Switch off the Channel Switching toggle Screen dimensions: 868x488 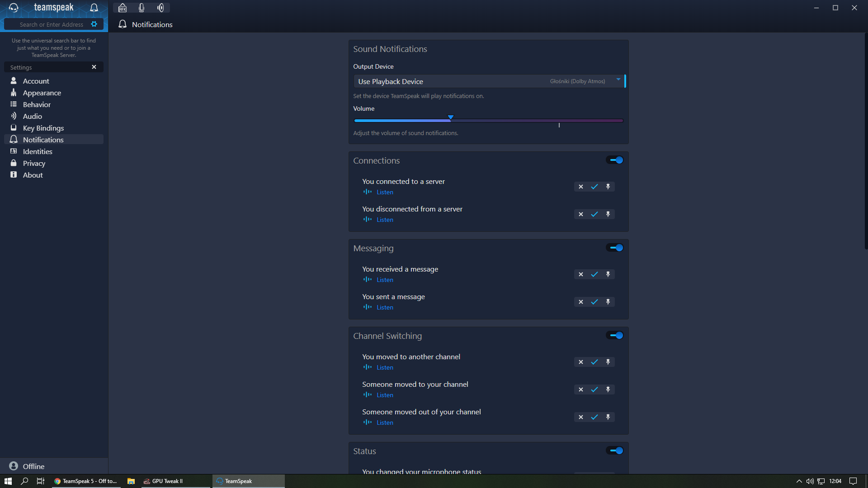[x=615, y=335]
